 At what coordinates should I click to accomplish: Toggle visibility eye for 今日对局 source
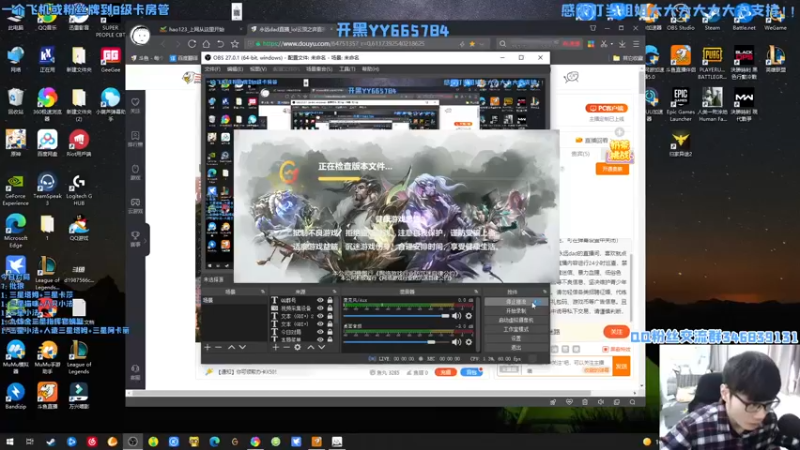320,332
